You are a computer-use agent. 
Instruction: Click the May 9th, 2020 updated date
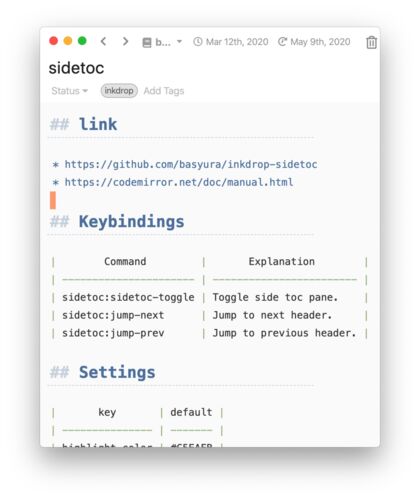point(320,42)
